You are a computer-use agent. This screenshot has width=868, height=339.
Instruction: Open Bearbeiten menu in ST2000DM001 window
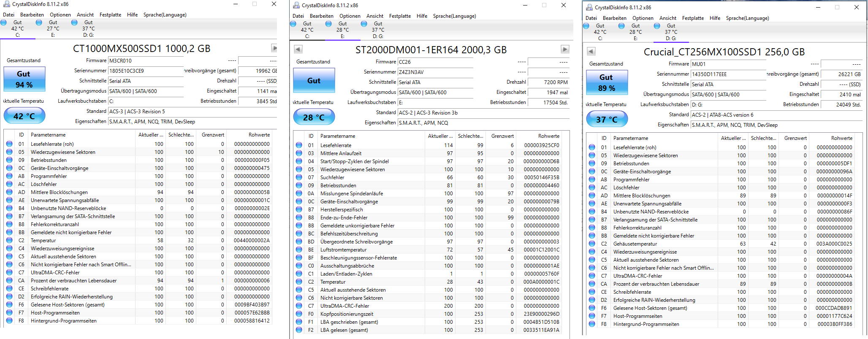coord(322,16)
